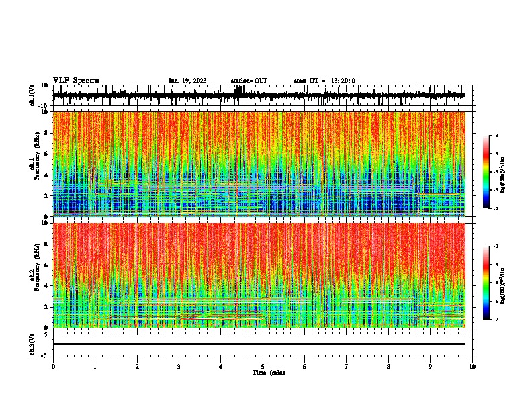
Task: Click the ch.2 colorbar log(PSD) label
Action: [x=502, y=286]
